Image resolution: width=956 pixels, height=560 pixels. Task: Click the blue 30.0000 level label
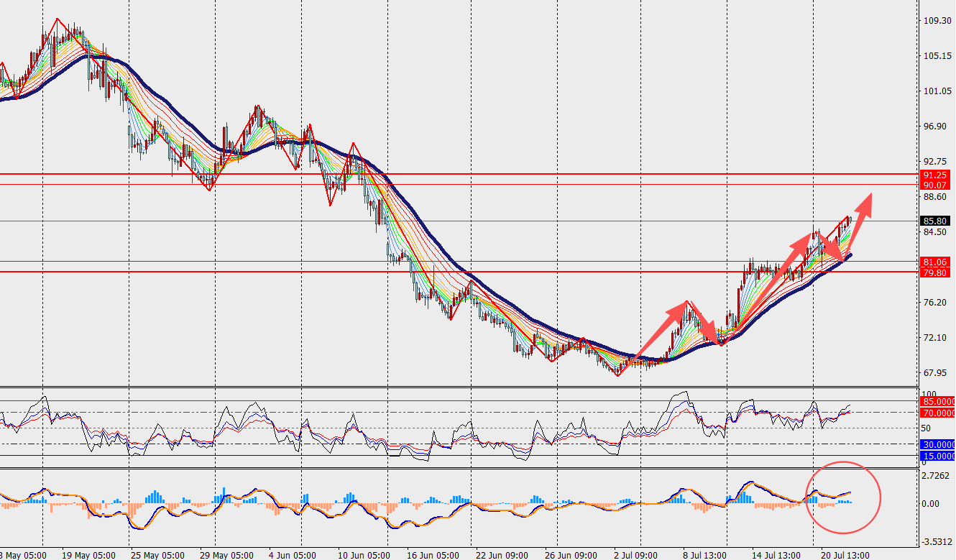coord(938,444)
